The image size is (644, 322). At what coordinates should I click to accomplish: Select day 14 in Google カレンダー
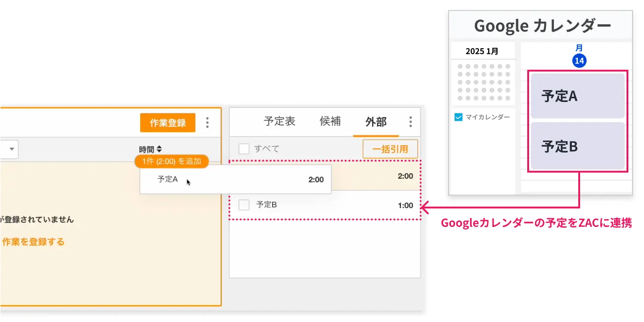point(579,61)
